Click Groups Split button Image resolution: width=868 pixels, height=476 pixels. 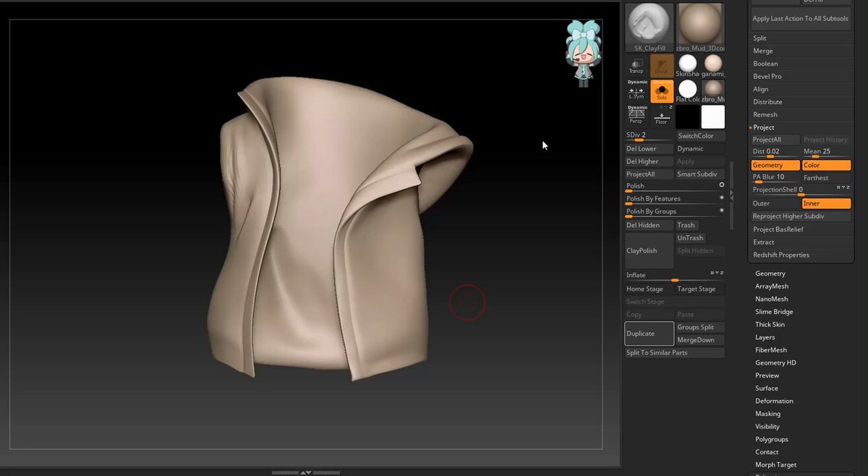coord(700,327)
